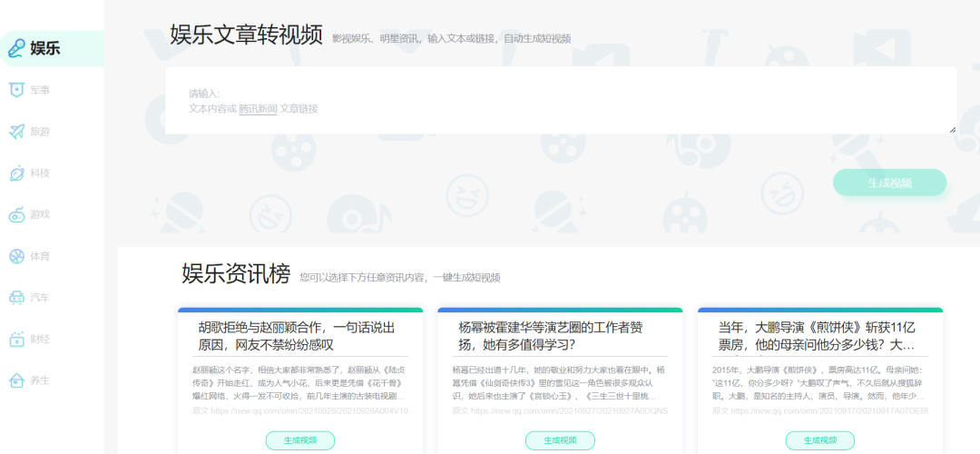Open the 杨幂被霍建华 article headline
Image resolution: width=980 pixels, height=454 pixels.
[x=550, y=336]
